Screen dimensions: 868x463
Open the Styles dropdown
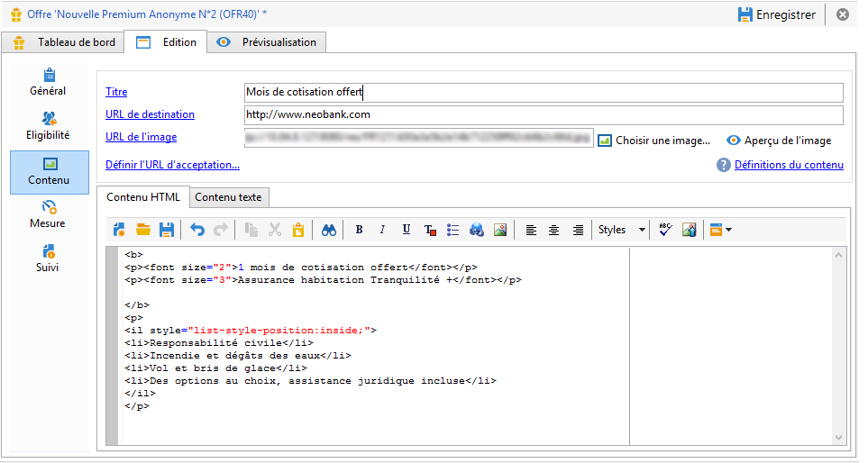click(x=622, y=230)
